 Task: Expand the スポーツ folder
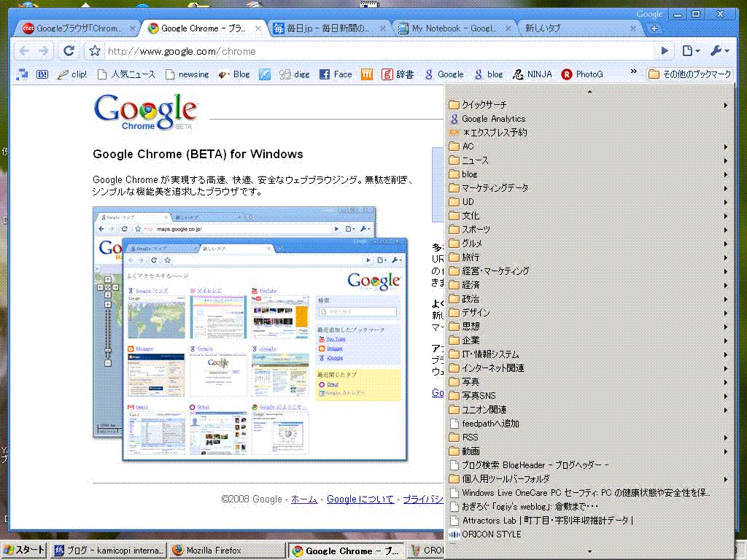point(589,230)
